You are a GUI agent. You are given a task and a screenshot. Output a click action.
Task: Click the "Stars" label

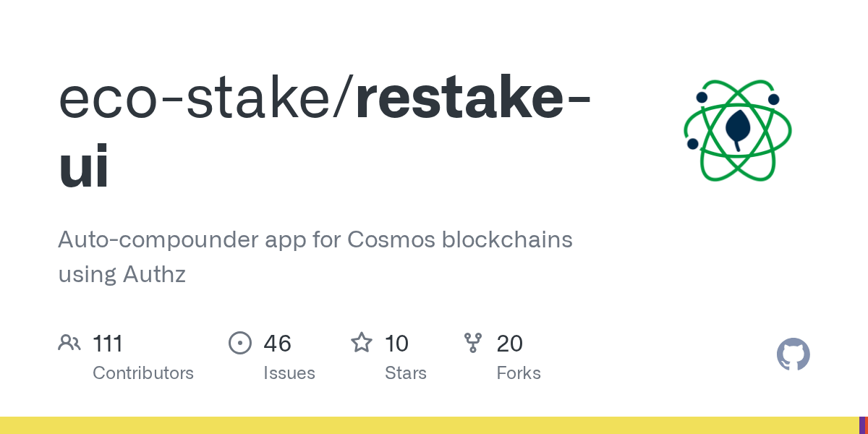point(406,373)
